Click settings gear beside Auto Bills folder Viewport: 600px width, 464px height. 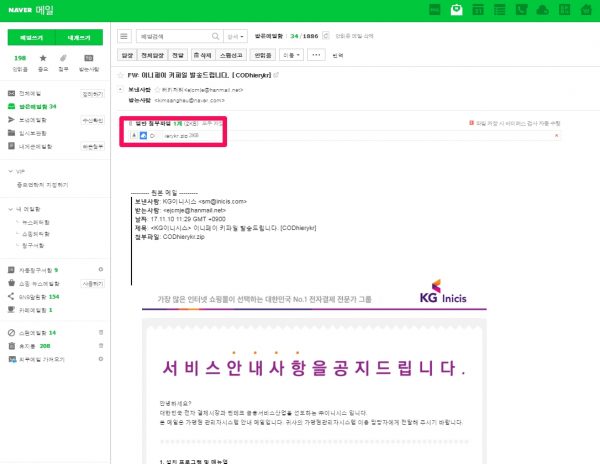tap(101, 270)
